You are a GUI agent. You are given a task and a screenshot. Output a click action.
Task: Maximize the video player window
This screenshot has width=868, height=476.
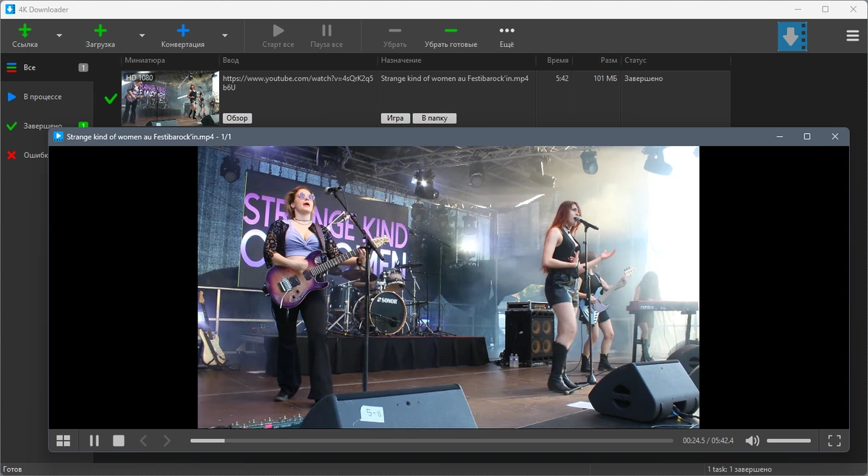point(807,136)
